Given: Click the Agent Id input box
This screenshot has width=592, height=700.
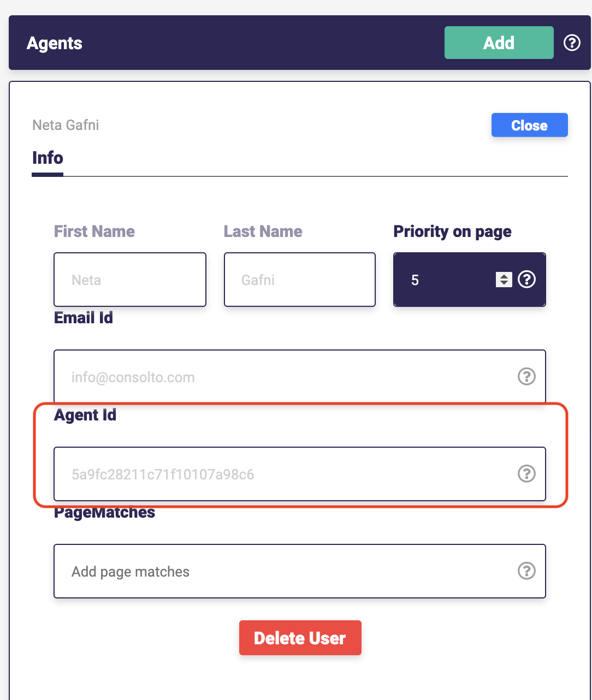Looking at the screenshot, I should (x=300, y=473).
